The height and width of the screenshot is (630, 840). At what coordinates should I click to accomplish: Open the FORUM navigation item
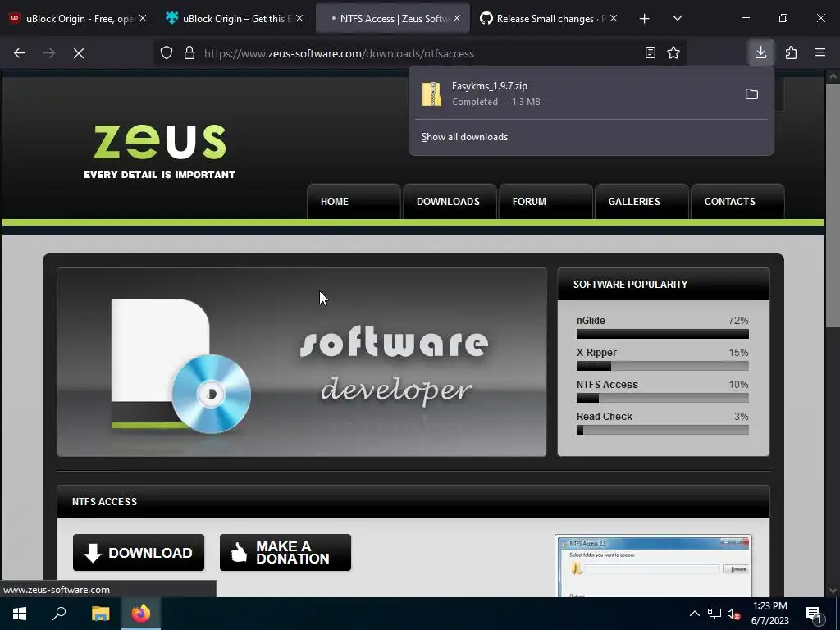(546, 202)
